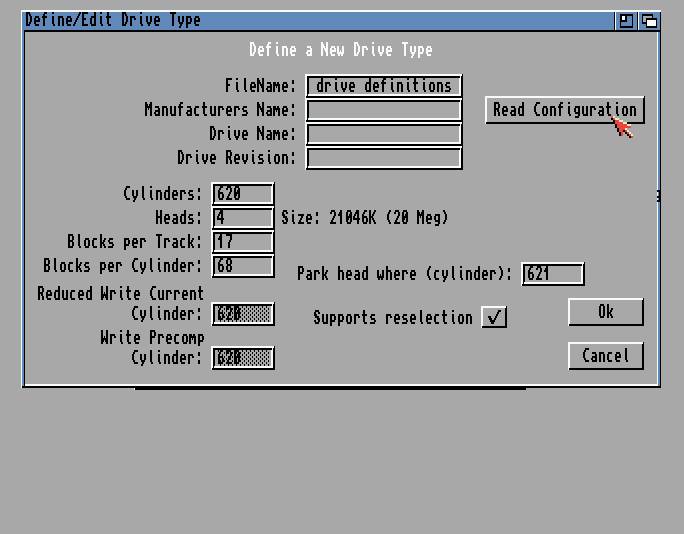684x534 pixels.
Task: Select the Write Precomp Cylinder field
Action: [243, 358]
